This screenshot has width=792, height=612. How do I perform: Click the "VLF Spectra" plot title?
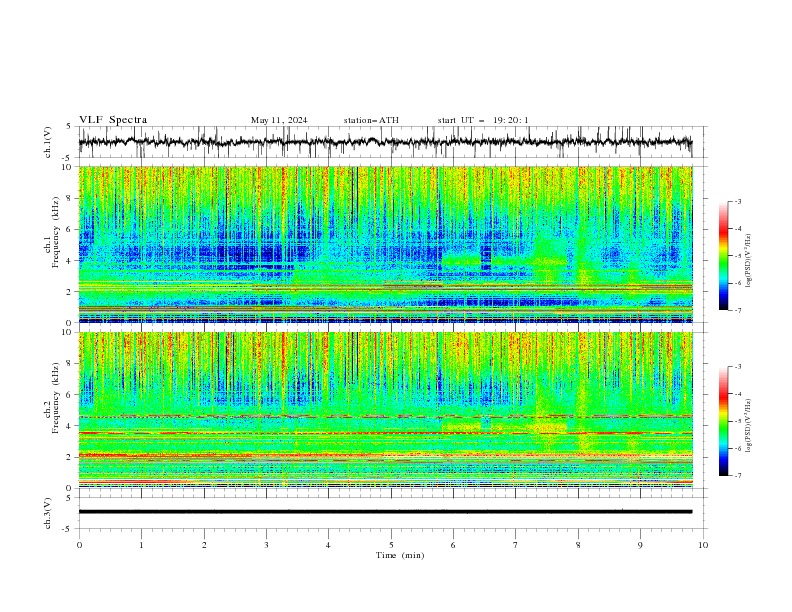click(113, 120)
